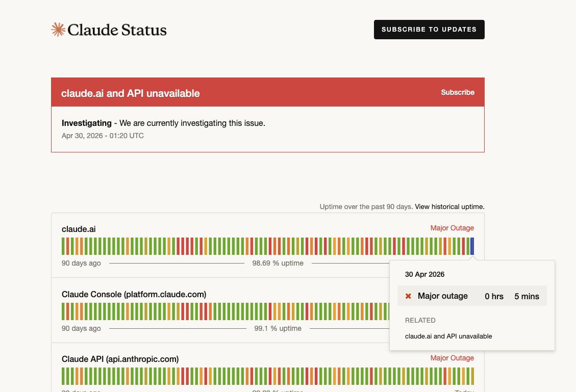
Task: Click 'Apr 30, 2026 - 01:20 UTC' timestamp
Action: click(103, 136)
